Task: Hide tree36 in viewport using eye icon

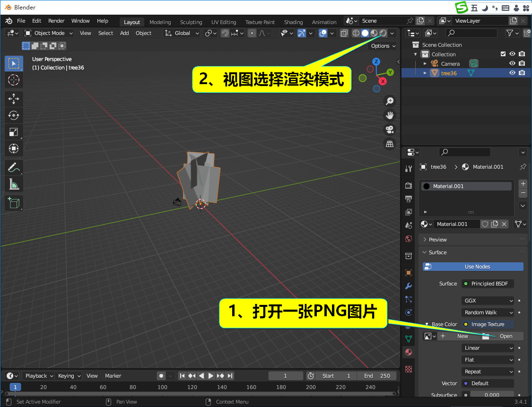Action: [512, 73]
